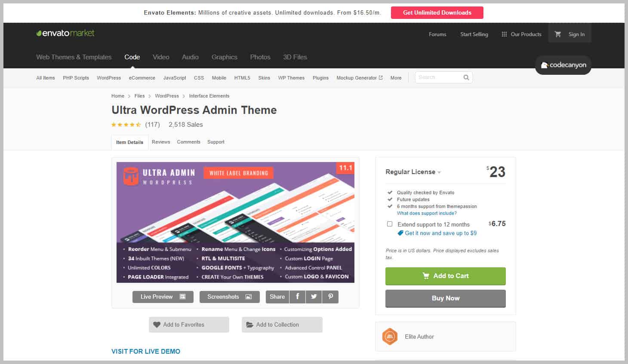Open the Video category menu
The width and height of the screenshot is (628, 364).
(161, 57)
